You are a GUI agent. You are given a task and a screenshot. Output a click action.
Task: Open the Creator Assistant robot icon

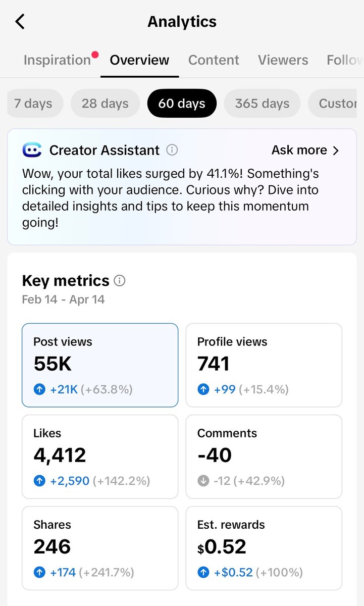31,150
